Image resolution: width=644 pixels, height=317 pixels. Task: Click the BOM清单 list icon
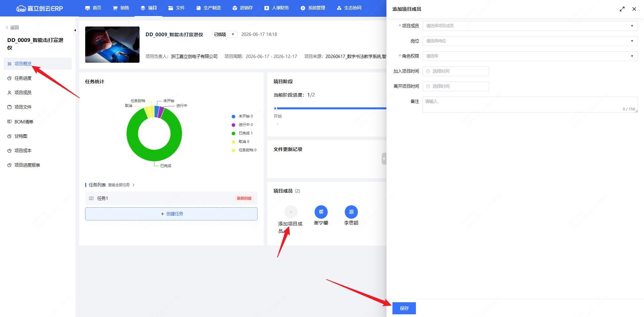pos(9,122)
